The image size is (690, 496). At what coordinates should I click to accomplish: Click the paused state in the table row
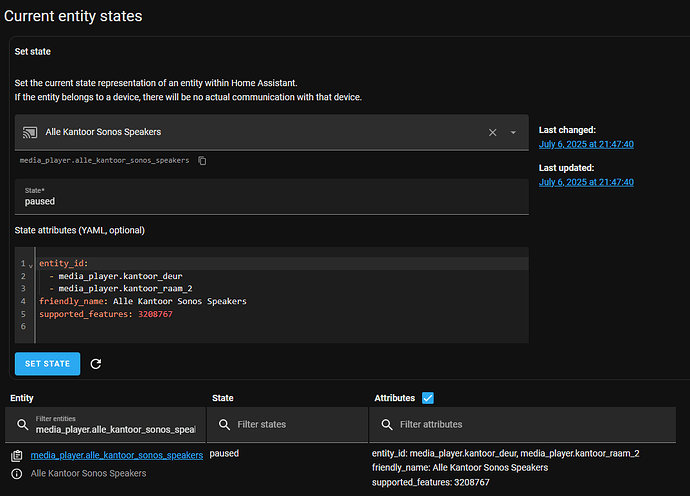point(224,454)
